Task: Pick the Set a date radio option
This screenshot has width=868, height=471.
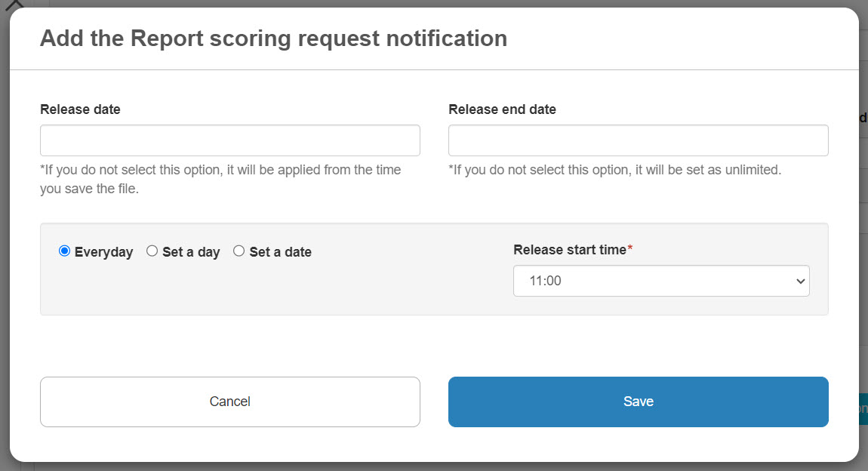Action: [239, 251]
